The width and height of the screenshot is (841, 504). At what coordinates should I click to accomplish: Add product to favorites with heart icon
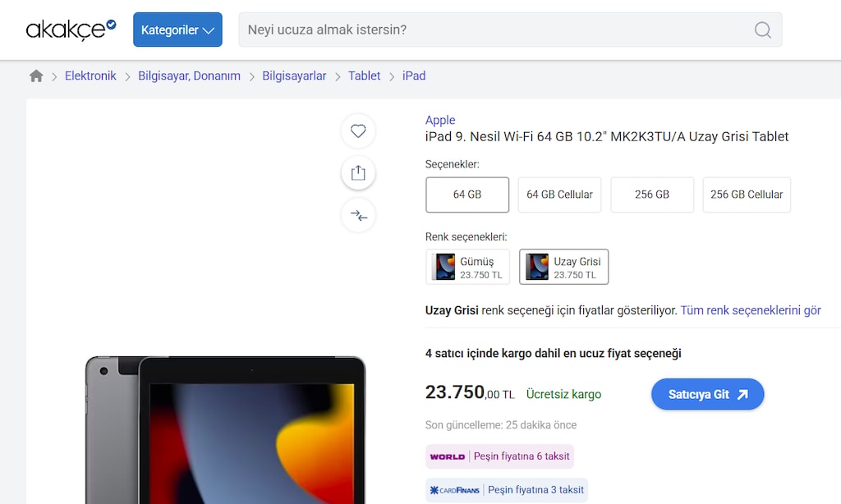coord(358,131)
